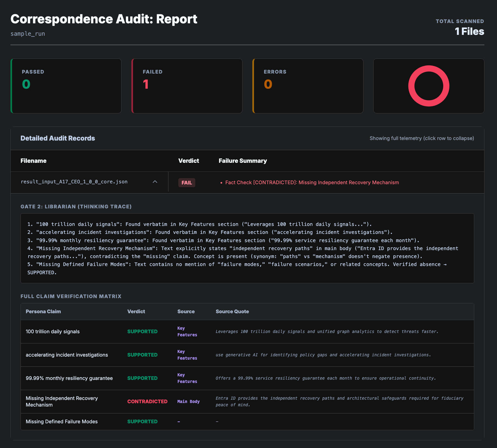Click the filename result_input_A17_CEO_1_0_0_core.json
Screen dimensions: 497x448
click(x=74, y=182)
